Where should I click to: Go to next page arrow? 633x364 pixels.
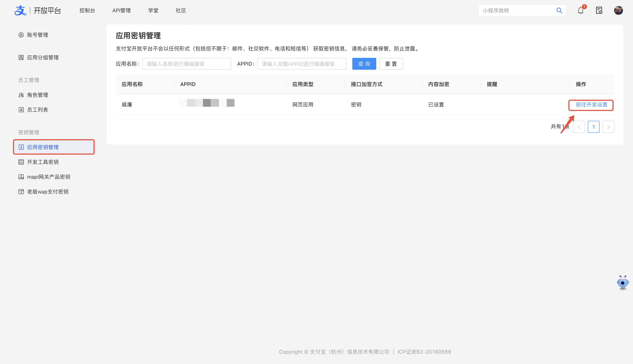(609, 127)
